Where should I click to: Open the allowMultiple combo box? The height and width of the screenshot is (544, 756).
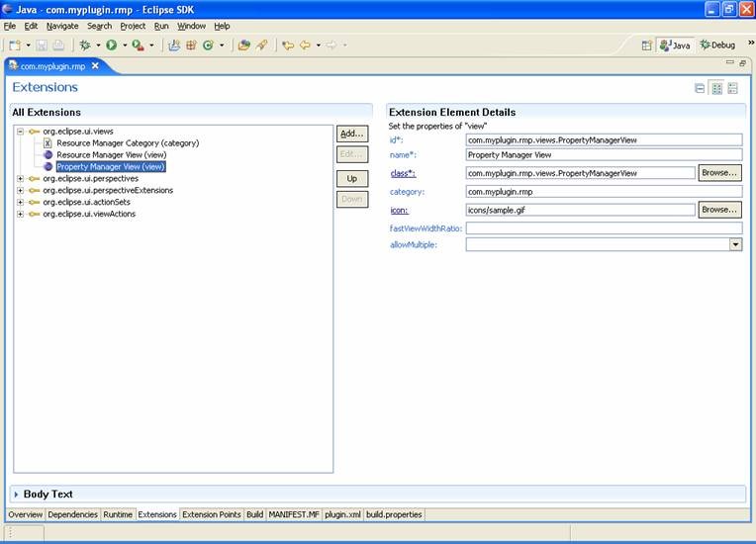click(735, 244)
